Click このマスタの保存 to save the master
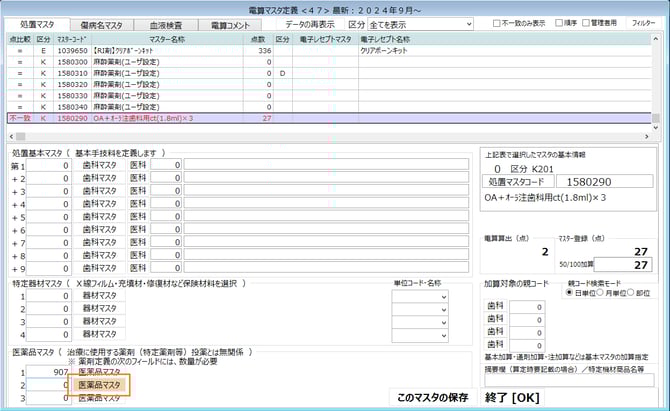 432,398
